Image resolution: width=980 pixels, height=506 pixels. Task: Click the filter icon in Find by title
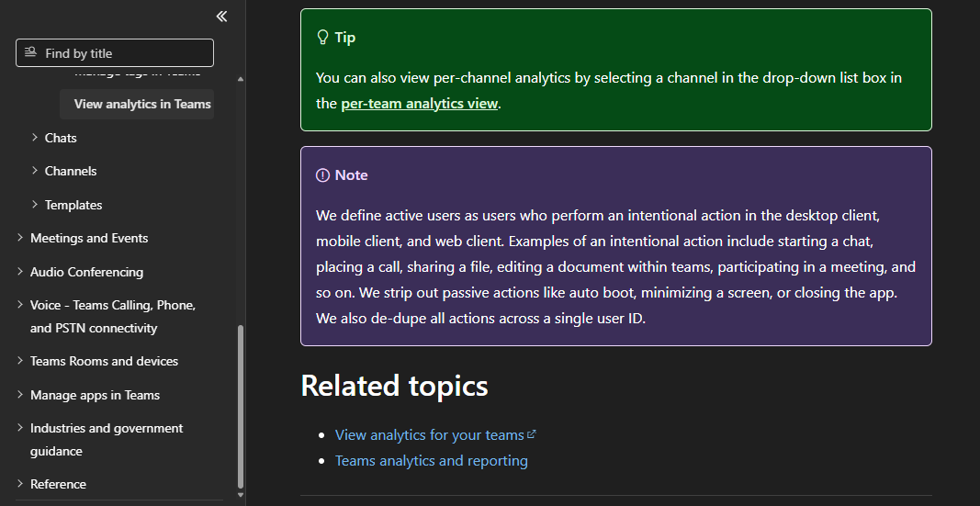(30, 52)
